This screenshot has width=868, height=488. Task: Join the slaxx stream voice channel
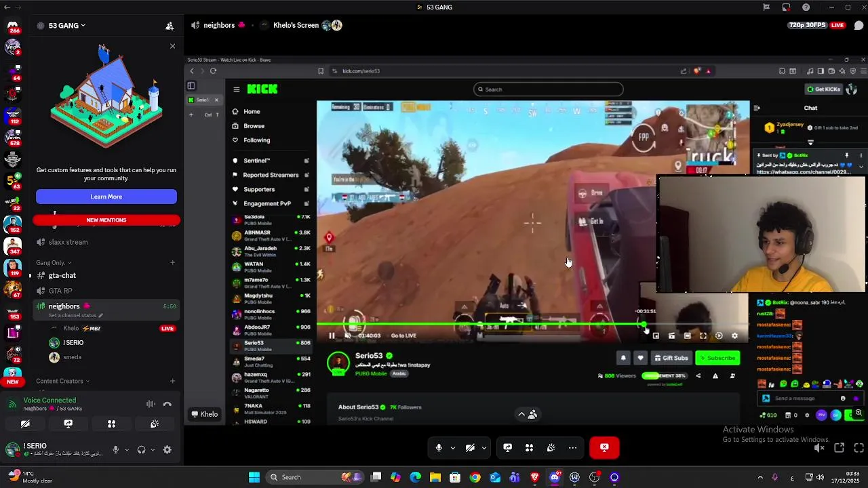(68, 242)
